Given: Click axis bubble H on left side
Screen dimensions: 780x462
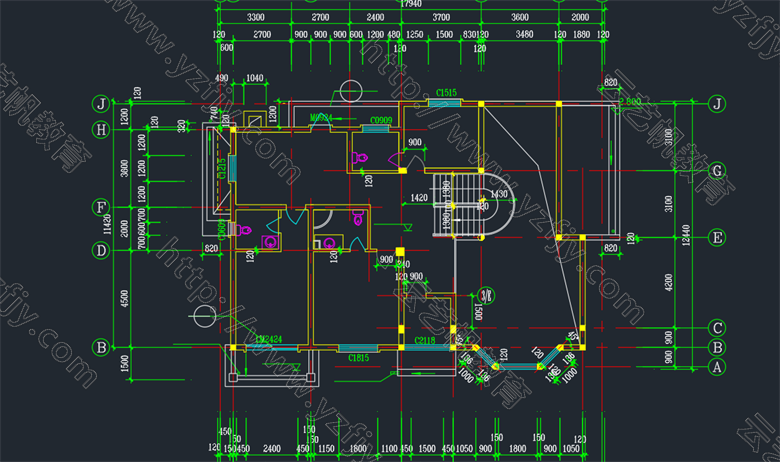Looking at the screenshot, I should coord(101,130).
